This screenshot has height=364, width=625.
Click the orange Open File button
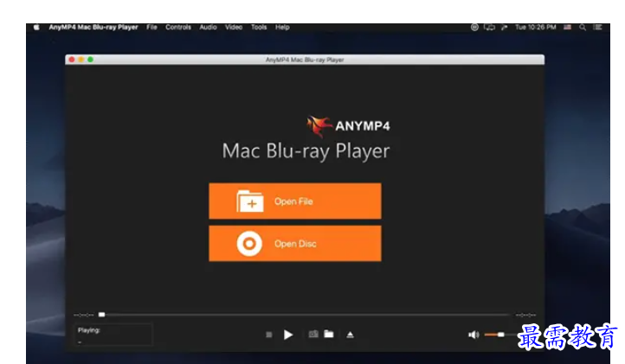(295, 201)
